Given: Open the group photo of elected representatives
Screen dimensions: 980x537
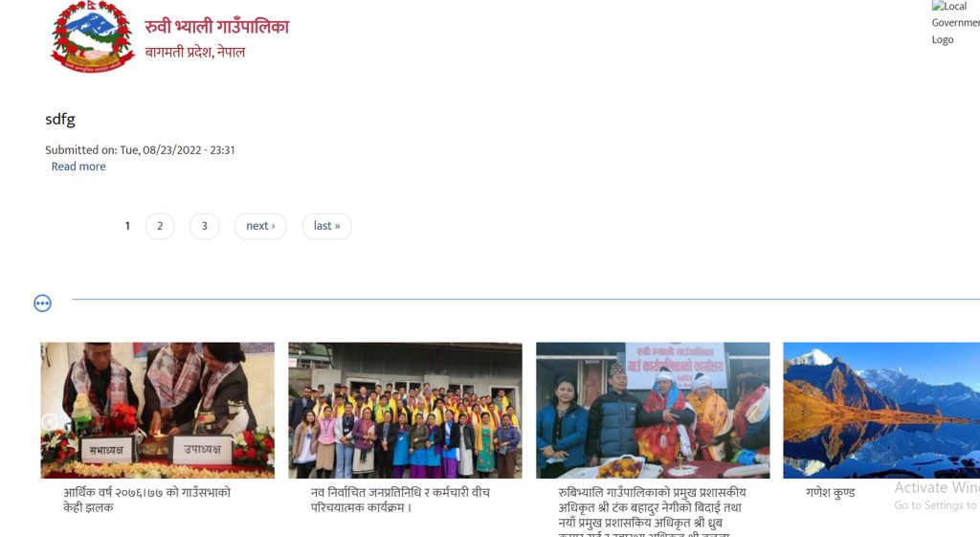Looking at the screenshot, I should pos(405,410).
